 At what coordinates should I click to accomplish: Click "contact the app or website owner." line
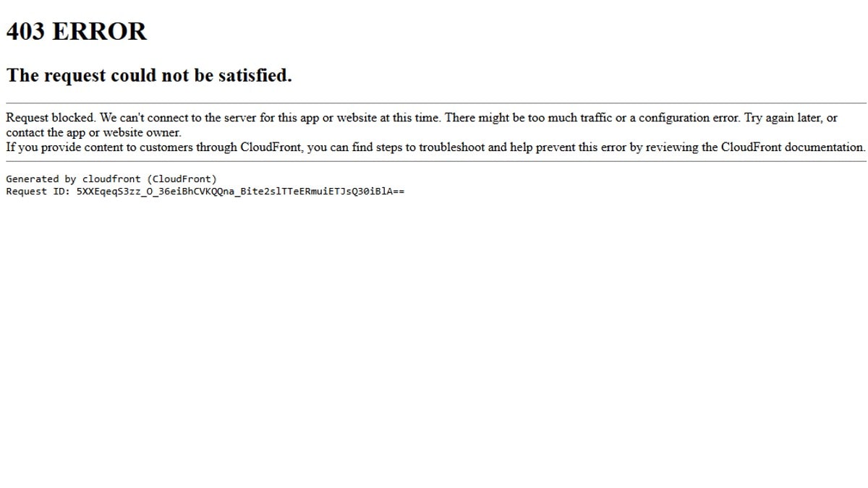click(x=93, y=132)
